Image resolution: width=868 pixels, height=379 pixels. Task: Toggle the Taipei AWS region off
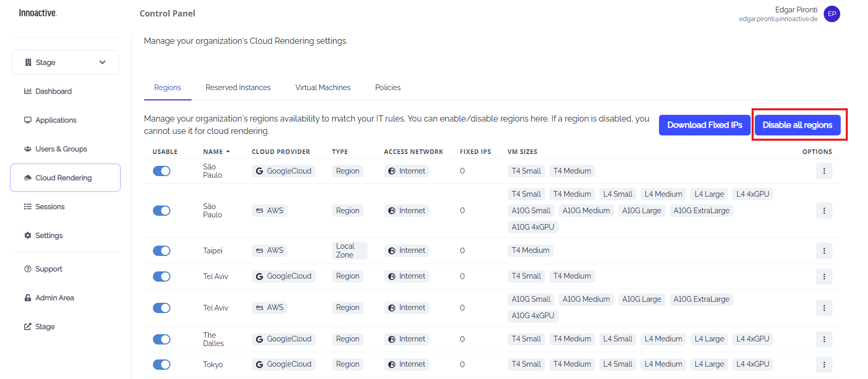[x=162, y=251]
